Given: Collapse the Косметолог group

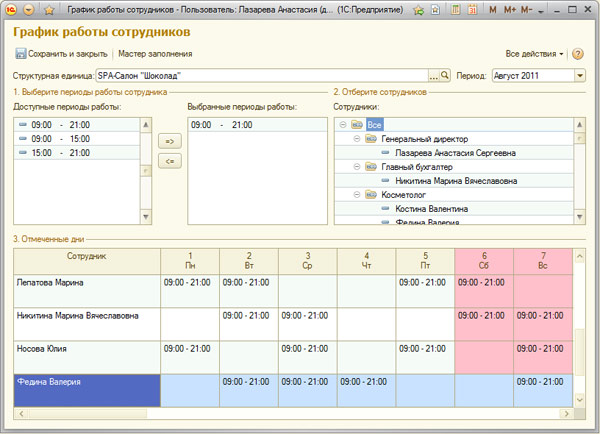Looking at the screenshot, I should 357,195.
